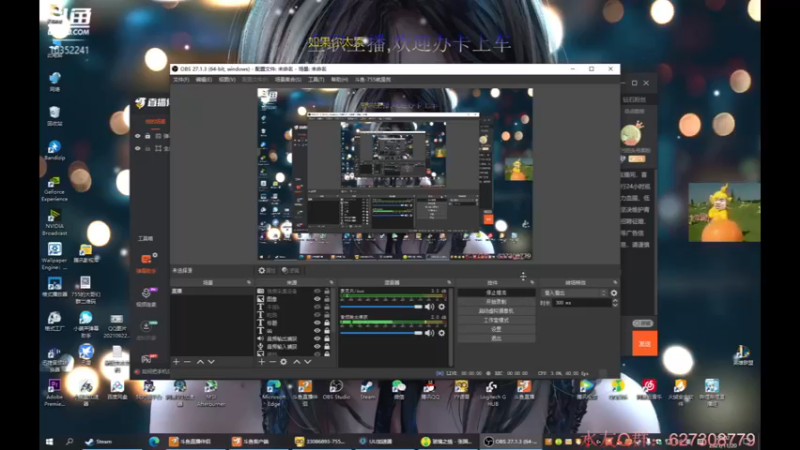Screen dimensions: 800x450
Task: Click the 开始录制 button
Action: [496, 302]
